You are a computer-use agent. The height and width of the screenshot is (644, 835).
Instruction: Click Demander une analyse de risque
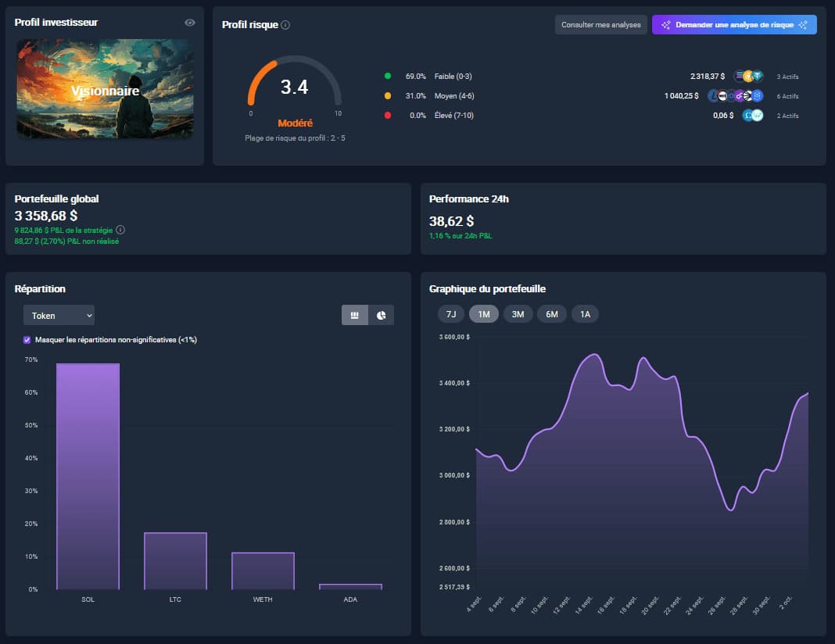[733, 24]
